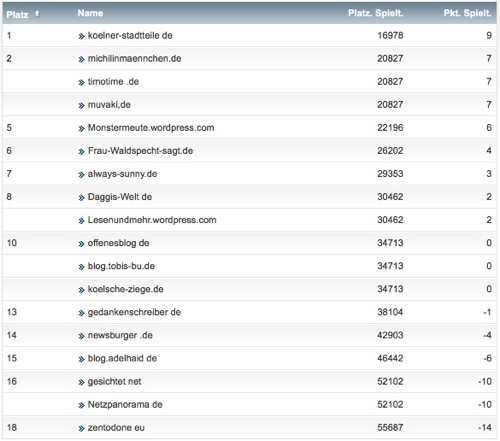
Task: Click arrow icon beside timotime .de
Action: tap(81, 82)
